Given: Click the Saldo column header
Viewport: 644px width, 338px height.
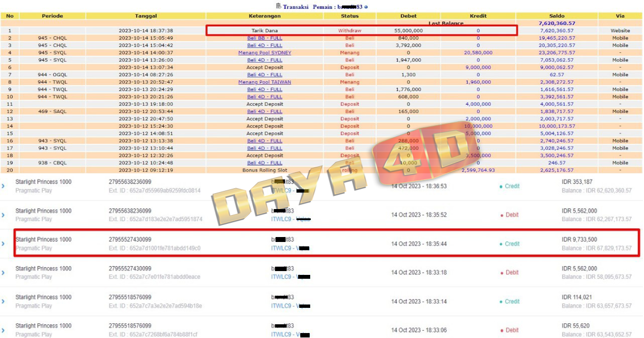Looking at the screenshot, I should click(x=557, y=16).
